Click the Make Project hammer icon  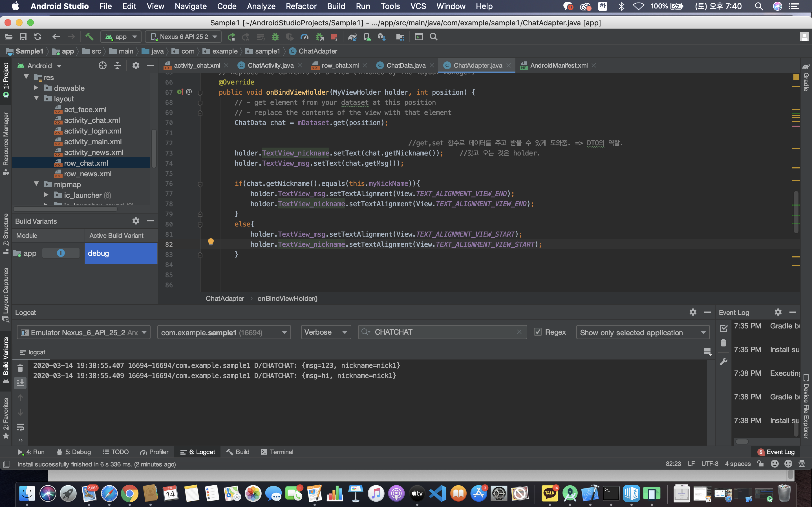89,37
